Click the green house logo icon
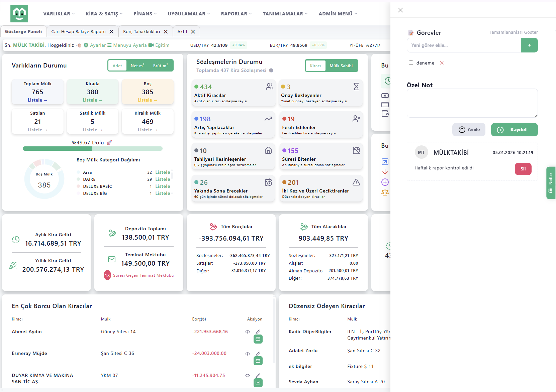 (19, 14)
